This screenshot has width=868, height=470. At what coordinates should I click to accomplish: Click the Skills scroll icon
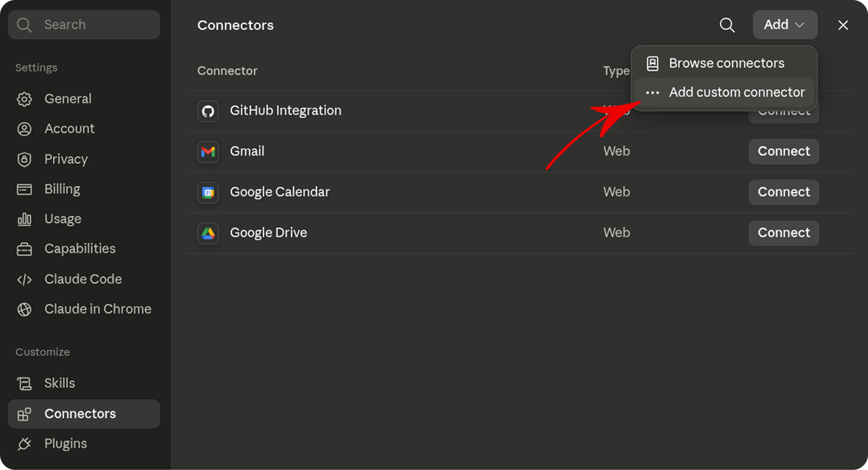(24, 384)
